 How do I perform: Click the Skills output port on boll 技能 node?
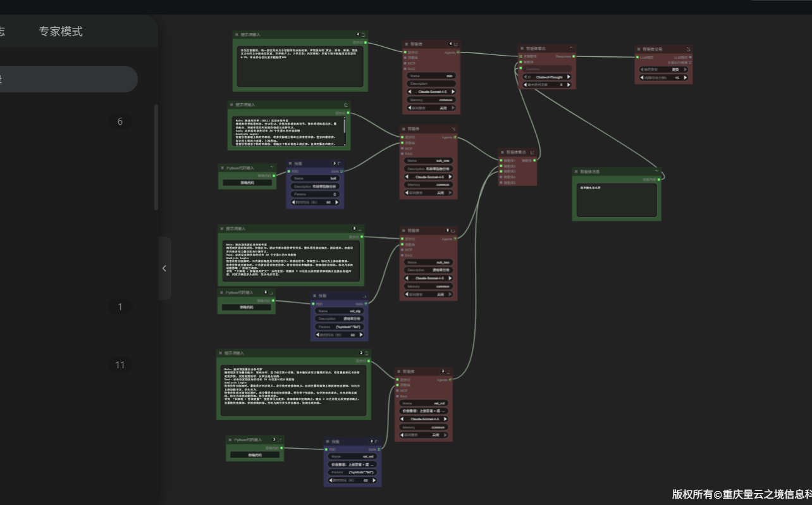click(342, 171)
